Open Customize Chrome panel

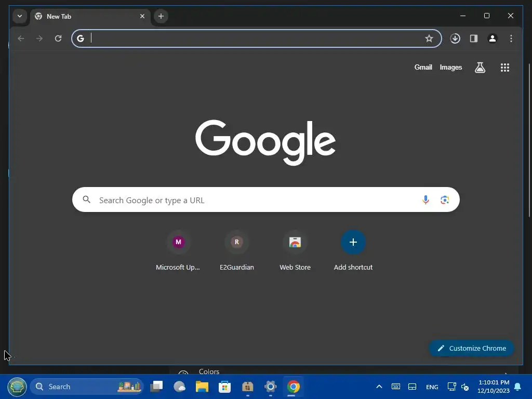pos(472,348)
